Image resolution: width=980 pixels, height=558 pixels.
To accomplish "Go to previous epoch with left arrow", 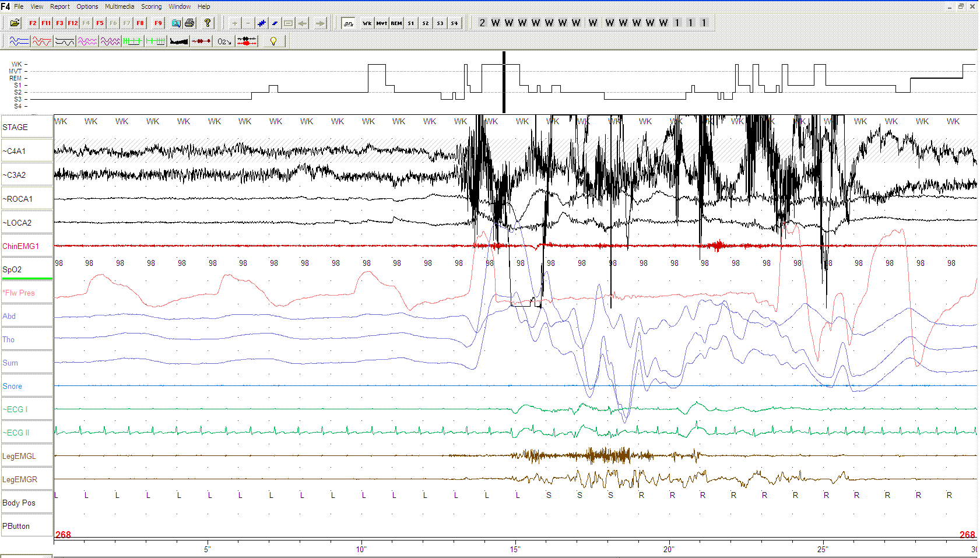I will pos(303,23).
